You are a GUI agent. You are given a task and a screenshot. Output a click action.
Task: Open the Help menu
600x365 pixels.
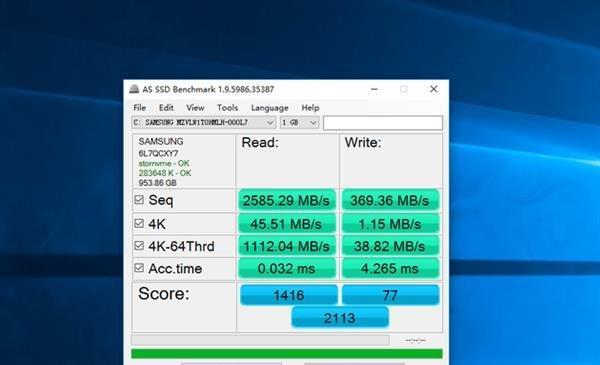310,108
